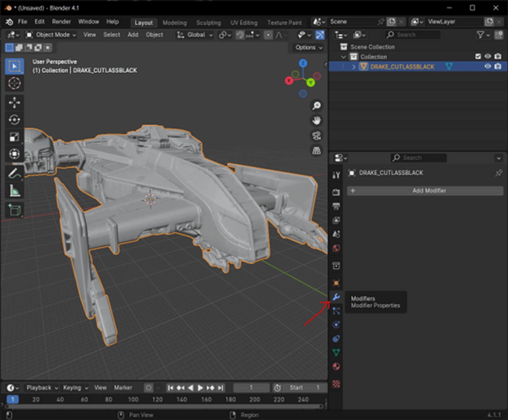Click the current frame number field
508x420 pixels.
[251, 387]
